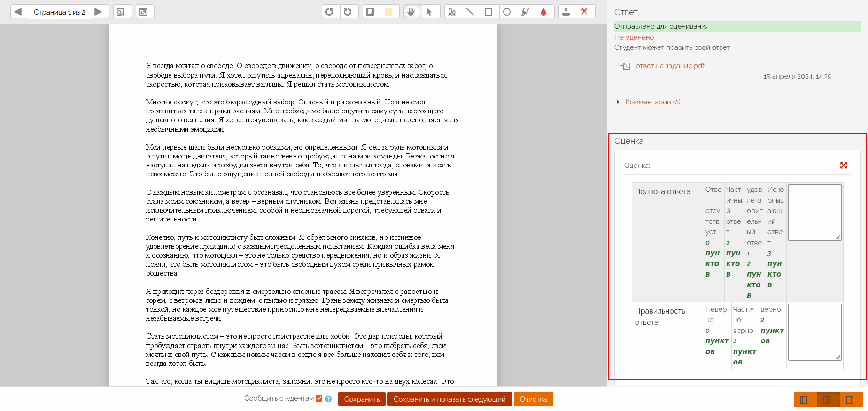Expand the rubric with the red arrows icon
This screenshot has height=411, width=868.
click(x=844, y=165)
